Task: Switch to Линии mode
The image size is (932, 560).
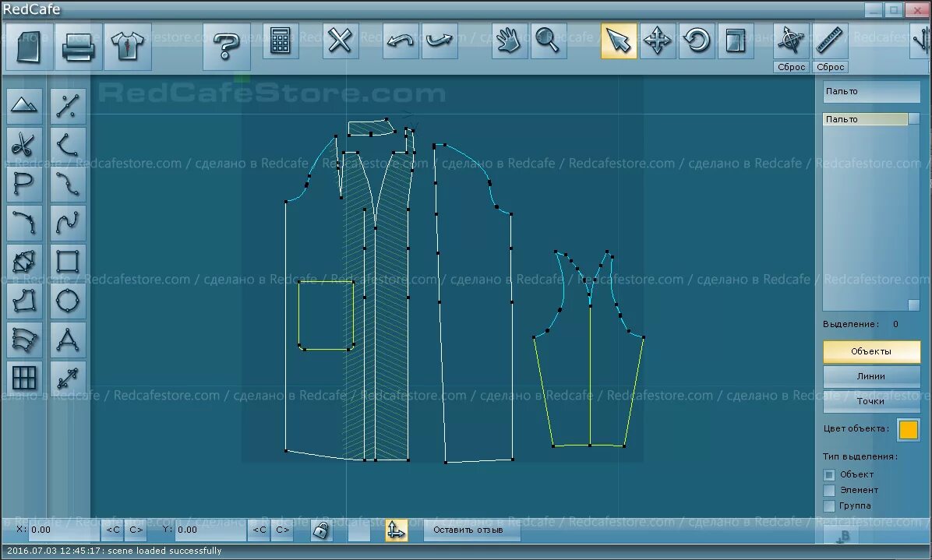Action: [x=871, y=376]
